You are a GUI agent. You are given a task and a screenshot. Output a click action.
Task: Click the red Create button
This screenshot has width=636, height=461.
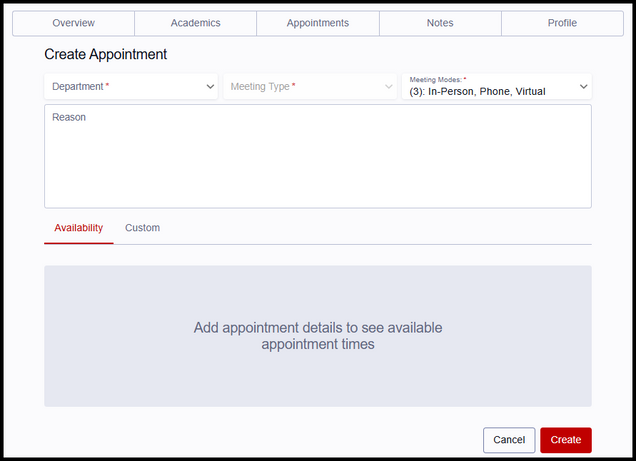(x=566, y=440)
